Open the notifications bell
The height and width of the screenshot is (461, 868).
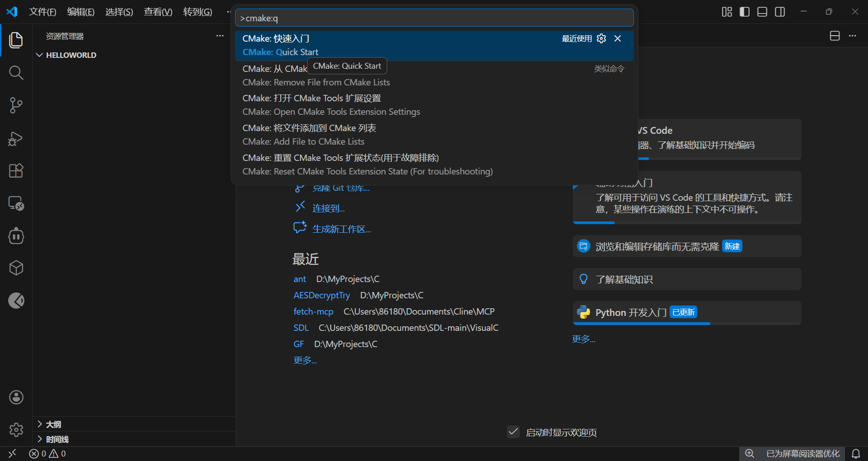[856, 453]
